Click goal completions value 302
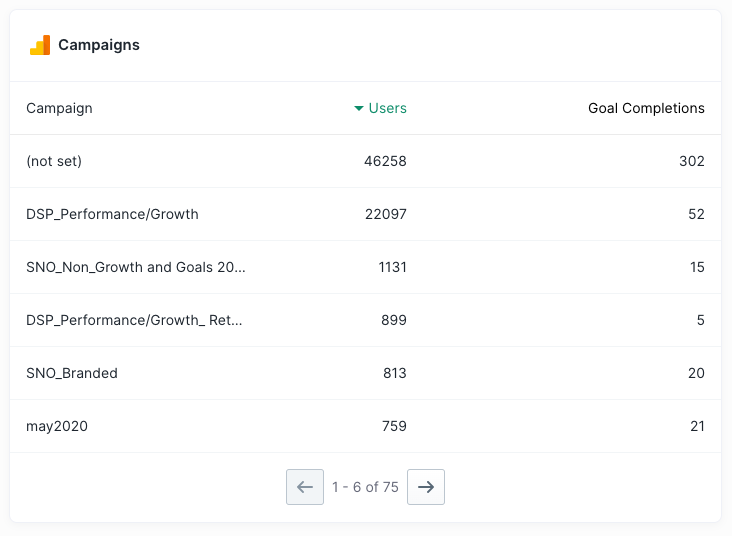This screenshot has width=732, height=536. pyautogui.click(x=692, y=161)
